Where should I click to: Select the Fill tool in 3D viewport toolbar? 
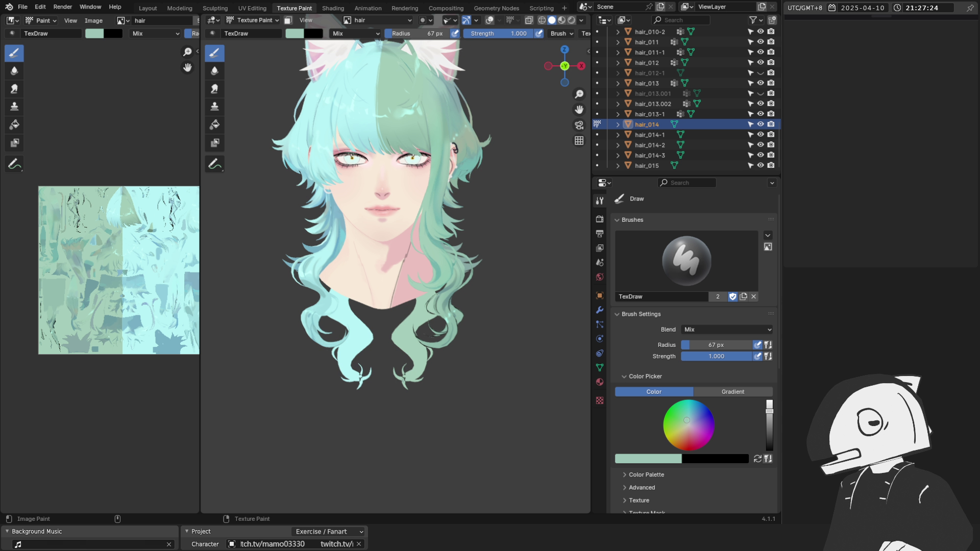coord(214,124)
